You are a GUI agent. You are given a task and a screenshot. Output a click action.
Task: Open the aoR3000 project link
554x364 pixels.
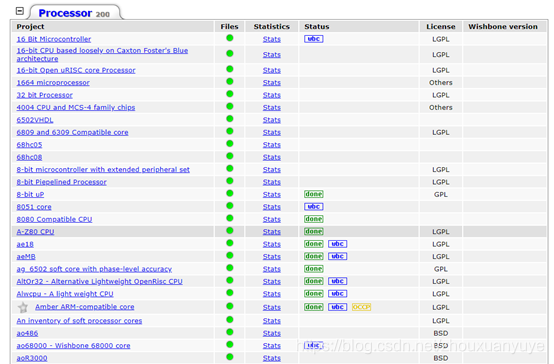pos(32,358)
